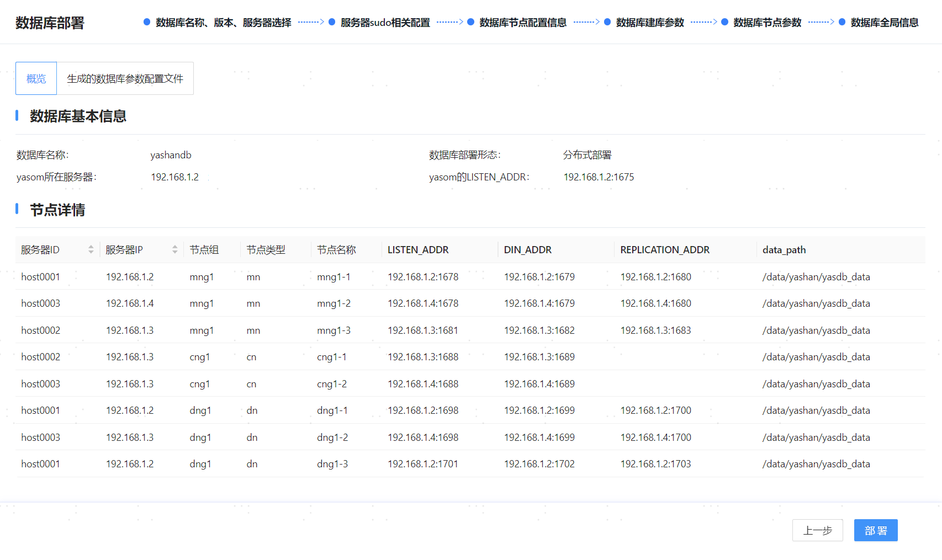Sort table by 服务器IP column arrows
942x560 pixels.
tap(174, 250)
